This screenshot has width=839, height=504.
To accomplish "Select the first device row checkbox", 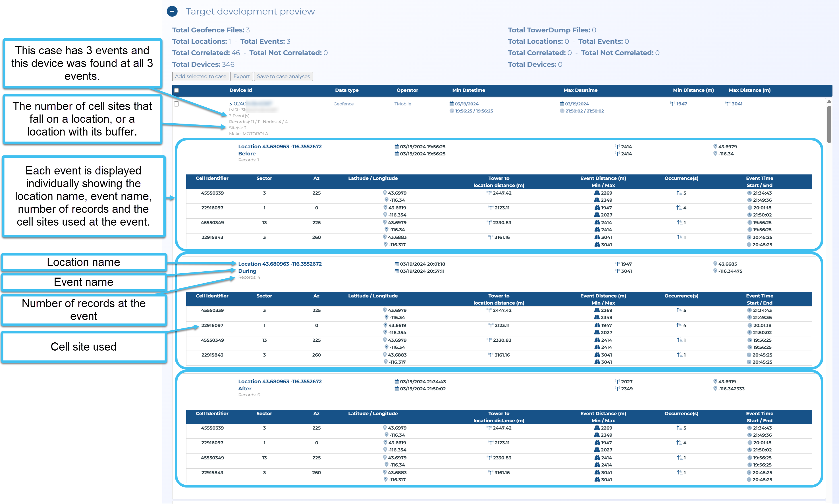I will [176, 104].
